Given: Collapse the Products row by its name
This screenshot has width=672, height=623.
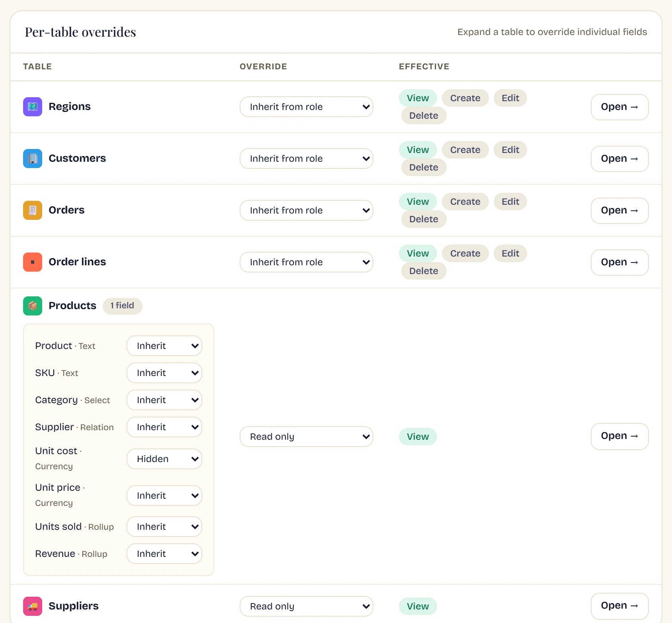Looking at the screenshot, I should pyautogui.click(x=72, y=306).
